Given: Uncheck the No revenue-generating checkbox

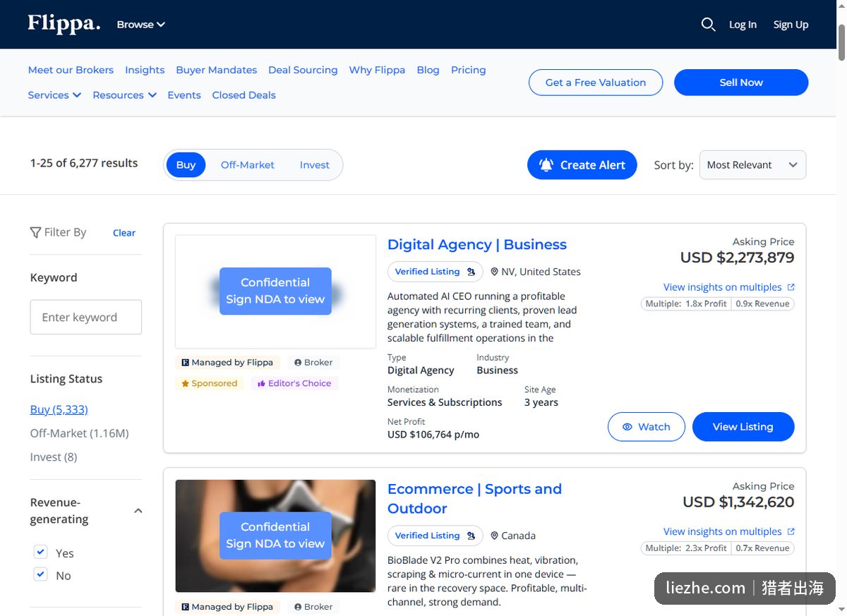Looking at the screenshot, I should pyautogui.click(x=41, y=574).
